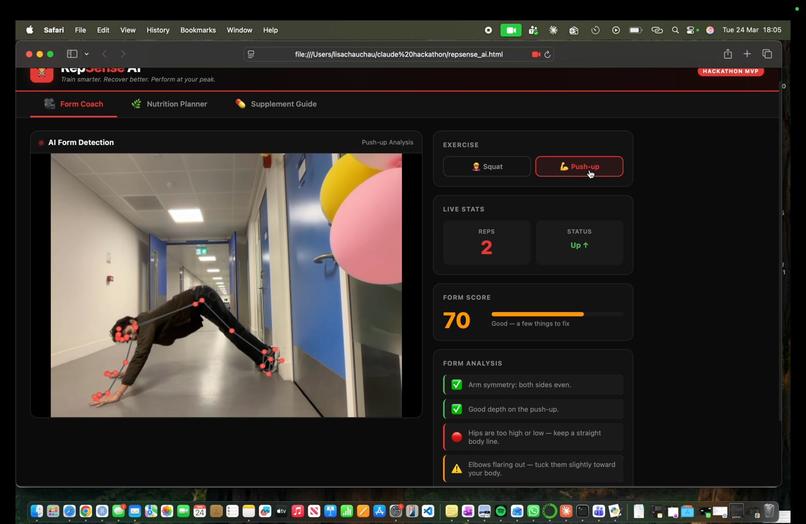Open the Edit menu

pyautogui.click(x=103, y=30)
